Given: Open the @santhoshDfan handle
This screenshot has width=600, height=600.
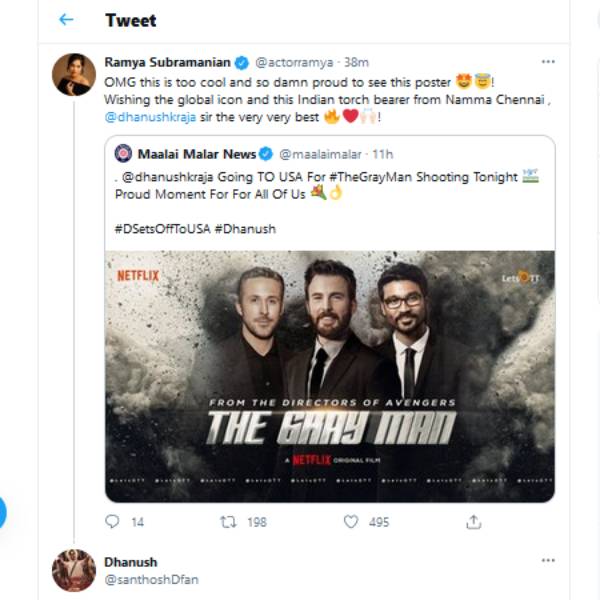Looking at the screenshot, I should click(x=148, y=580).
